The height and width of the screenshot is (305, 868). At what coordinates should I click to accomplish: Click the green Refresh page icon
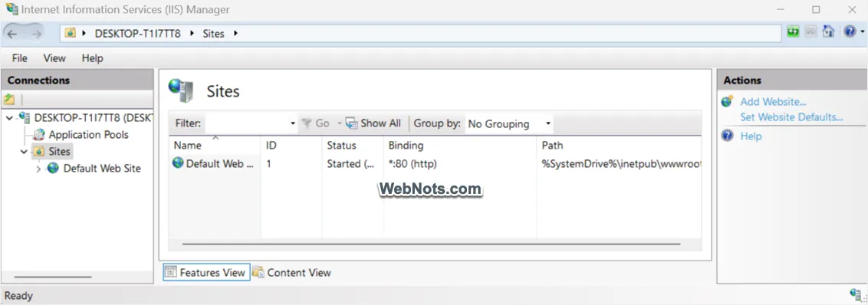tap(794, 31)
